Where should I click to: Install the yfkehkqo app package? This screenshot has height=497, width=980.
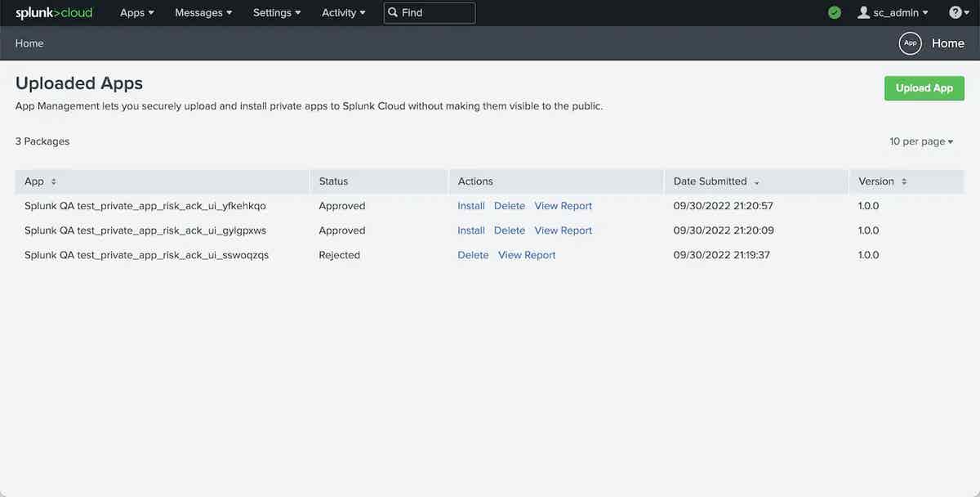tap(471, 206)
